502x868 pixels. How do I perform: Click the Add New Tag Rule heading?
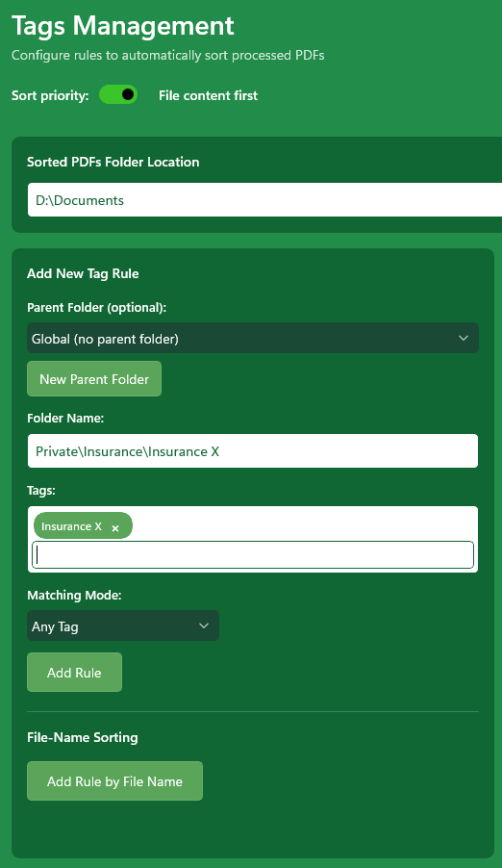83,273
